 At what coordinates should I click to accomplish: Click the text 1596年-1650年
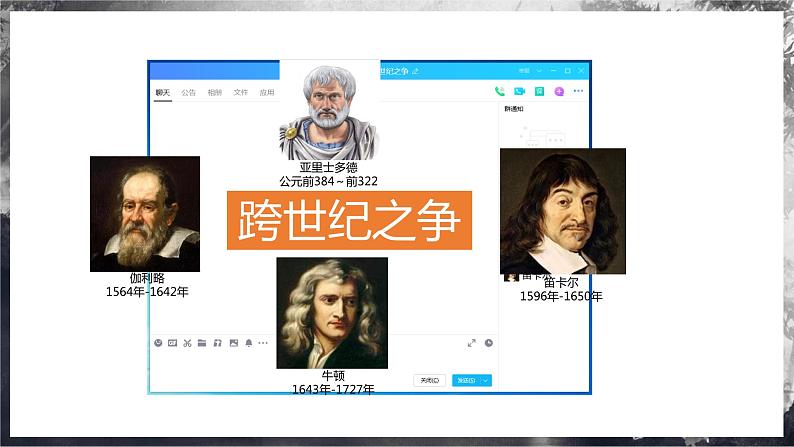coord(561,296)
